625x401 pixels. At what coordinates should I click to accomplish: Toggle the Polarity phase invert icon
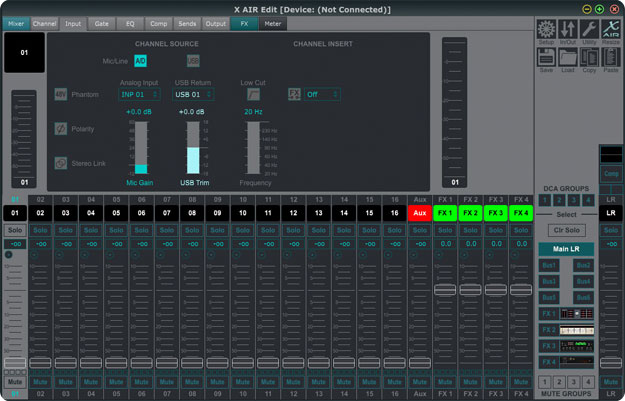pos(61,129)
